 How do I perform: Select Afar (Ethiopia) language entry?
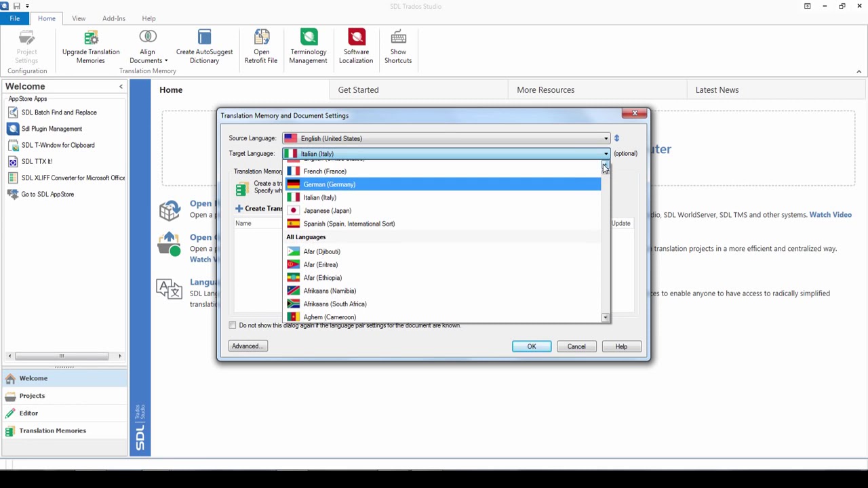tap(443, 278)
